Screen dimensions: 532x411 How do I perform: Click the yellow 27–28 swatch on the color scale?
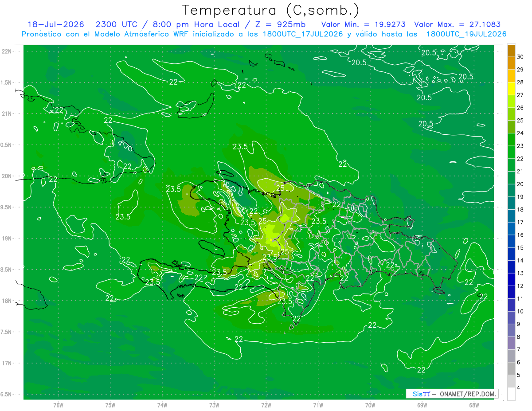click(x=511, y=89)
